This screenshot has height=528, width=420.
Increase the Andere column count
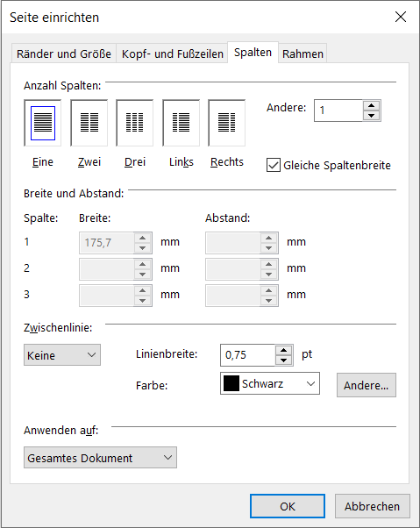371,105
